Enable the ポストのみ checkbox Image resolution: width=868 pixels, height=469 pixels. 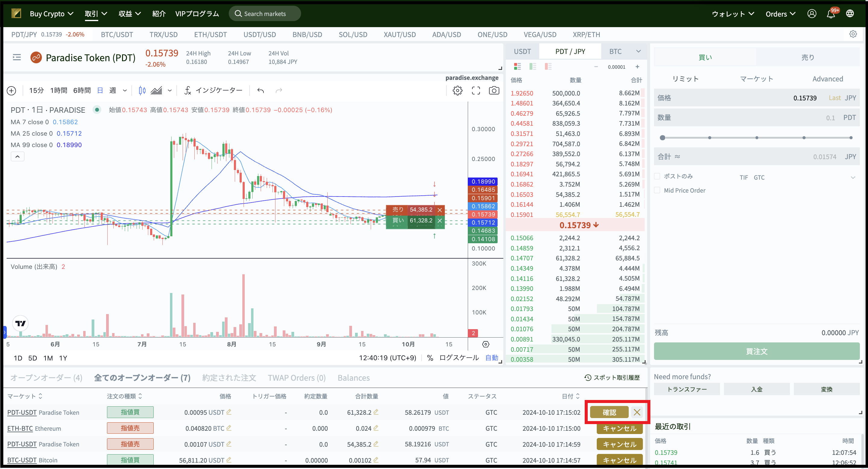coord(657,176)
